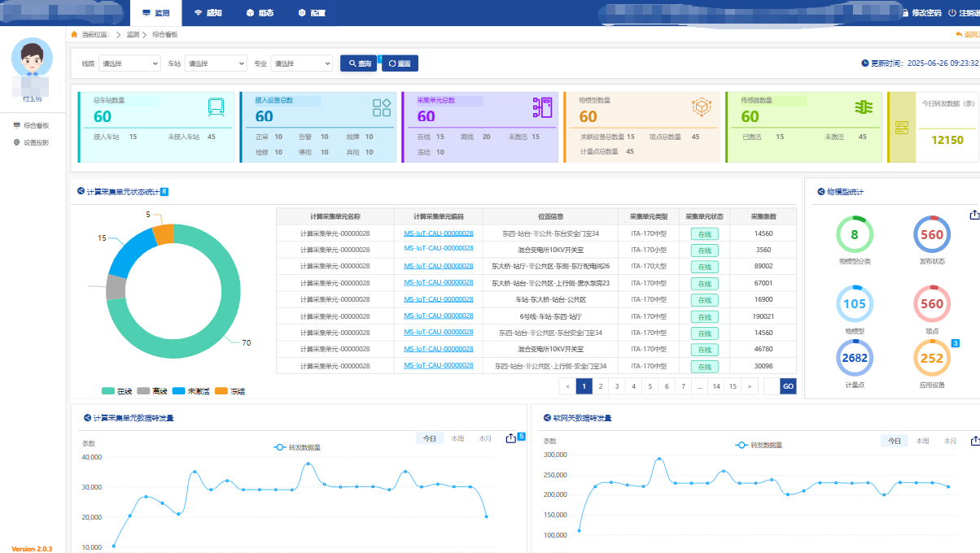Screen dimensions: 980x553
Task: Click the cube icon on 物模型数量 card
Action: tap(701, 107)
